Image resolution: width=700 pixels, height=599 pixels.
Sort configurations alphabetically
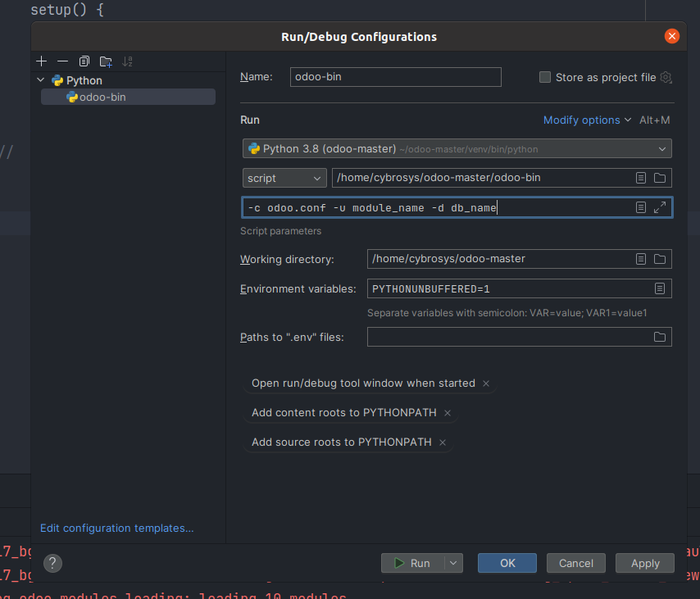click(127, 61)
